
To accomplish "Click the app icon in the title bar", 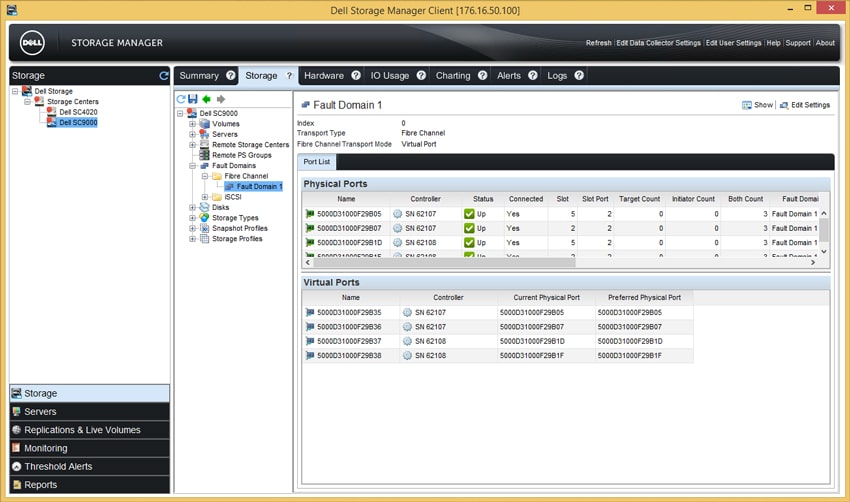I will [x=12, y=10].
